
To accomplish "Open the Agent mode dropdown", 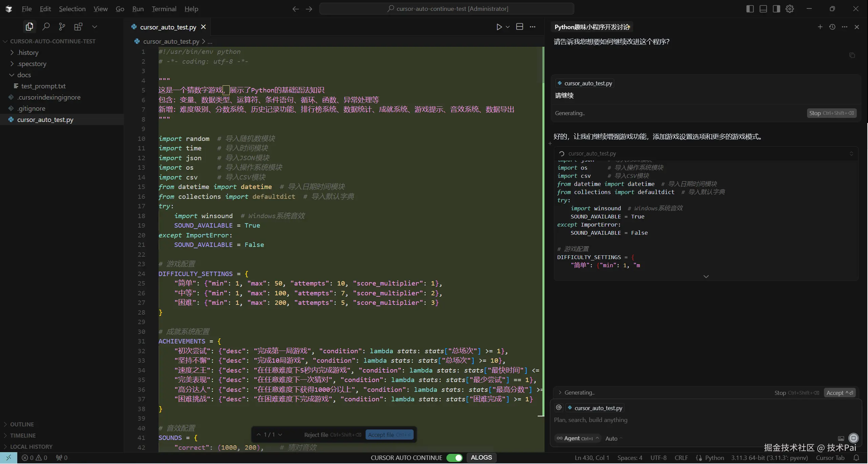I will pos(577,438).
